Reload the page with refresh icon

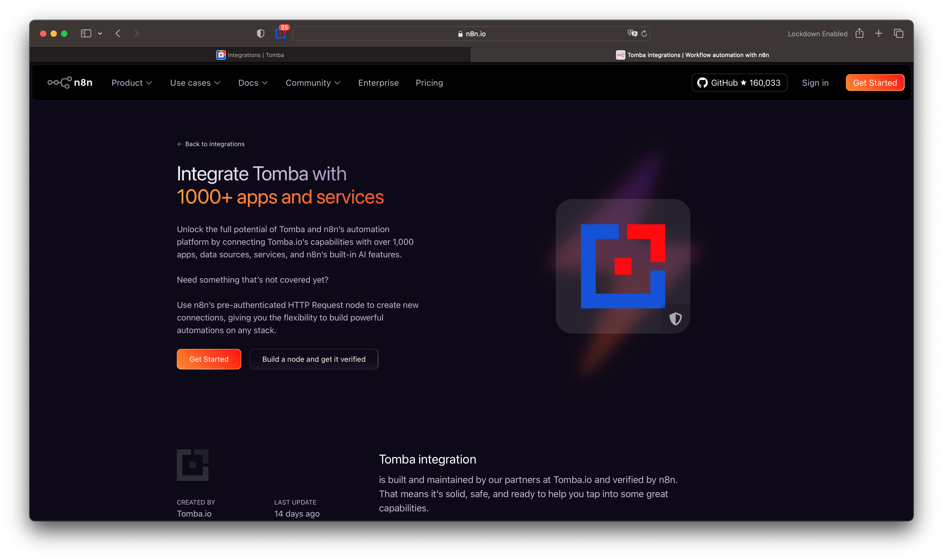[x=644, y=34]
